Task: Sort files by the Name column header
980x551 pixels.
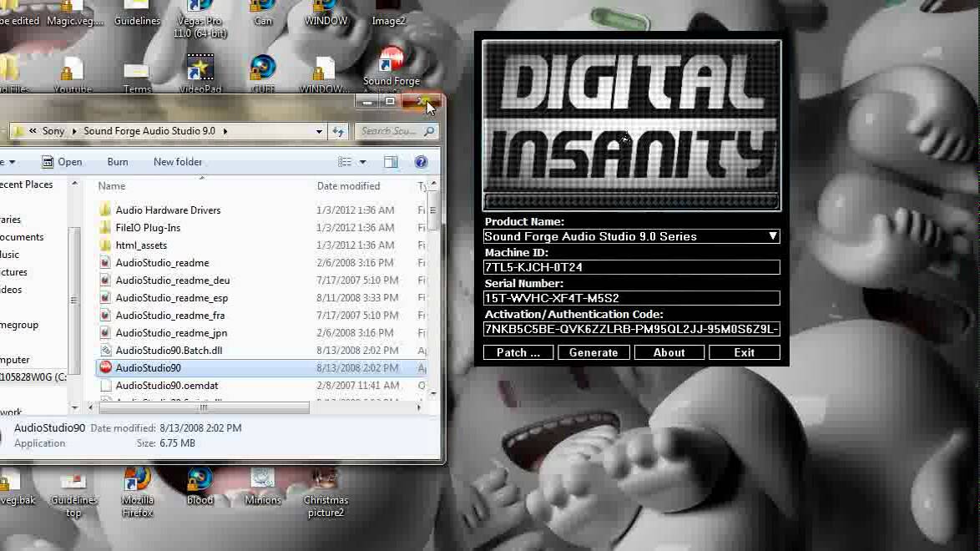Action: tap(111, 185)
